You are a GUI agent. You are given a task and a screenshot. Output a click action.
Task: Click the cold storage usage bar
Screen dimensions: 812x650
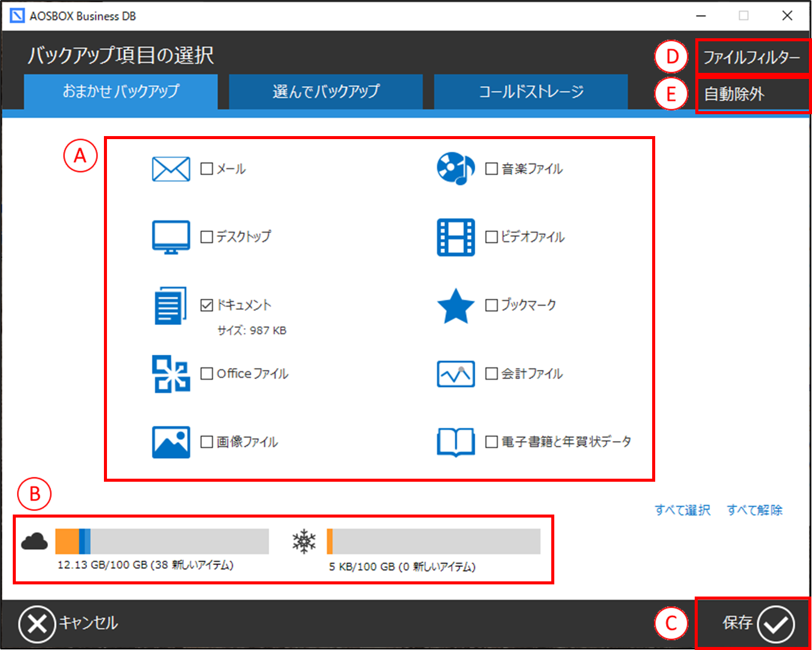click(x=433, y=541)
